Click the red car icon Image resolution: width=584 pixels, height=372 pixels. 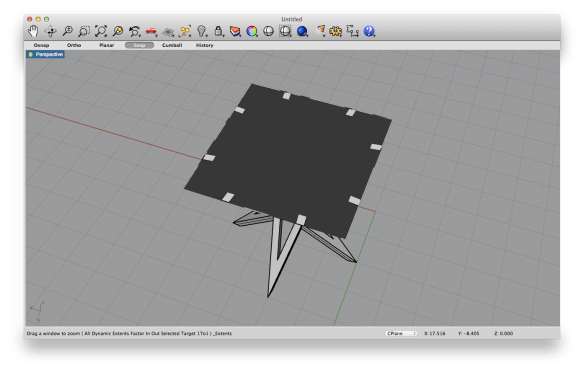click(151, 32)
